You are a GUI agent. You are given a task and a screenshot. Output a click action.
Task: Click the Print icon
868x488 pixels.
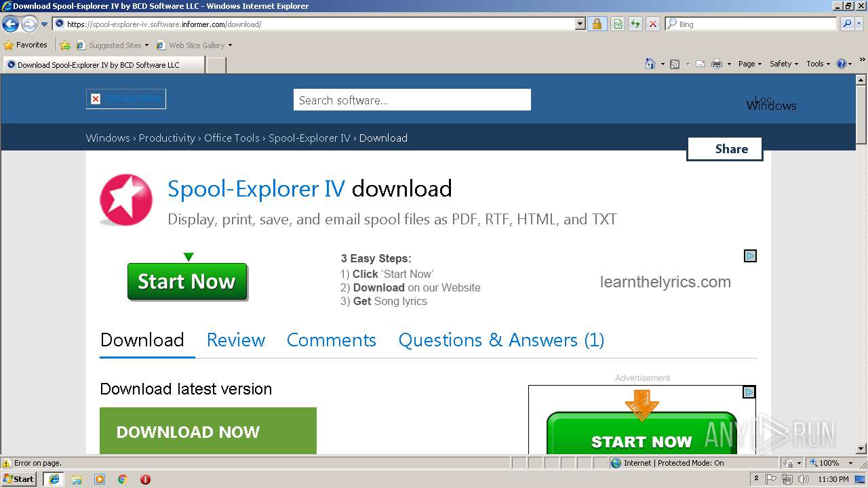[717, 64]
